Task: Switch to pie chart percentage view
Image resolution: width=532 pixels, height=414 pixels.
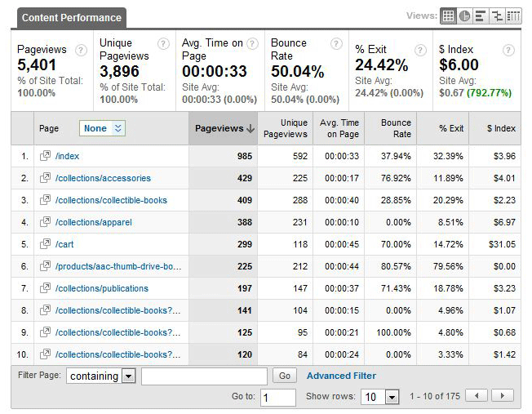Action: [x=464, y=16]
